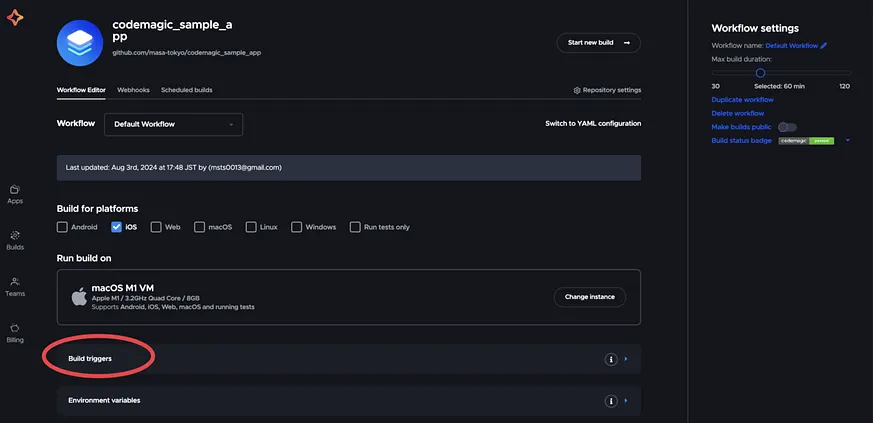Open the Build status badge dropdown arrow
Screen dimensions: 873x423
tap(847, 141)
